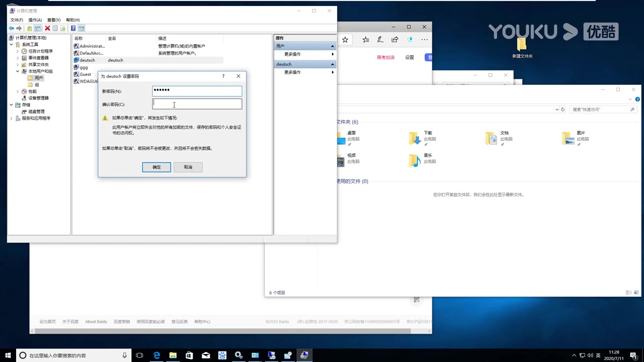Viewport: 644px width, 362px height.
Task: Click the 确定 button in the password dialog
Action: point(156,167)
